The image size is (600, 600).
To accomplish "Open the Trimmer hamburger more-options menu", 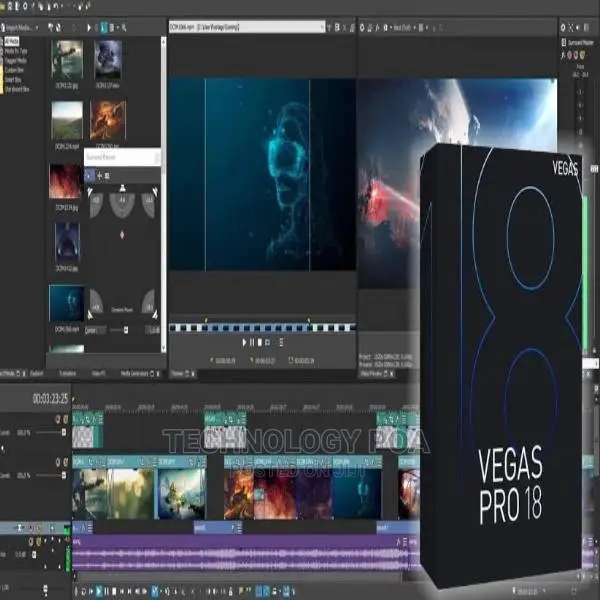I will (281, 342).
